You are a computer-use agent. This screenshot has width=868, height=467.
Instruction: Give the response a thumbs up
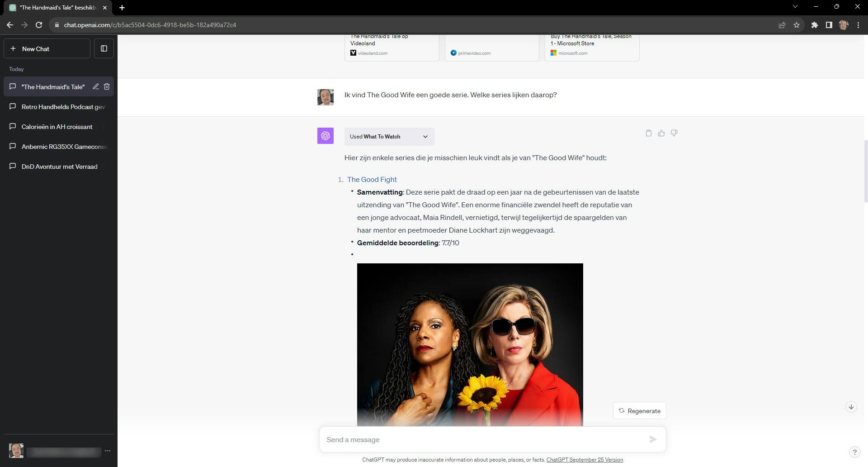[661, 133]
